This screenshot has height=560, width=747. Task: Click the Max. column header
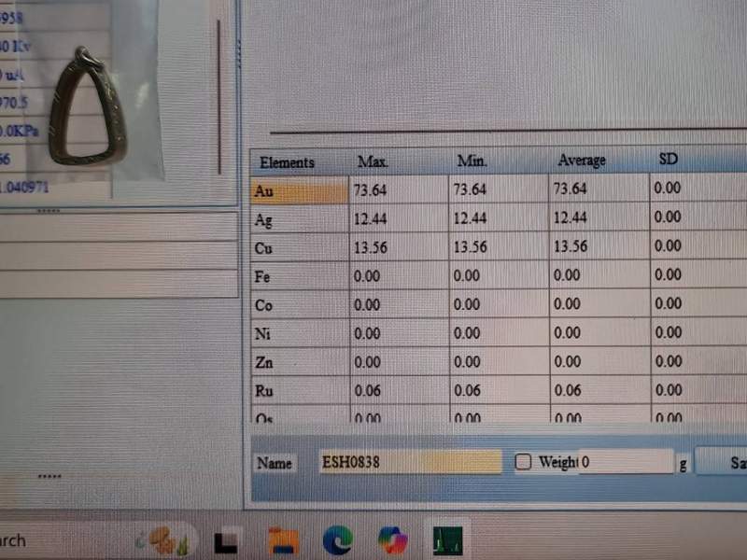click(373, 161)
